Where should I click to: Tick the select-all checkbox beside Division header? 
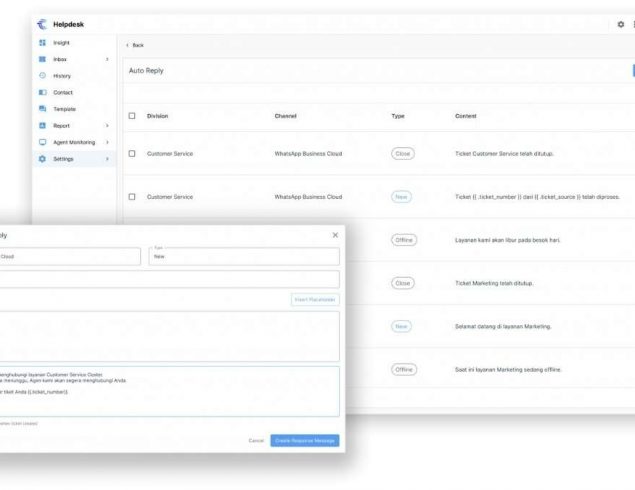pos(132,116)
